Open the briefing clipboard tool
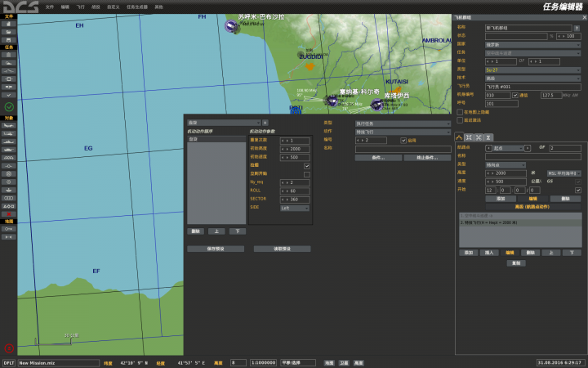This screenshot has height=368, width=588. tap(9, 55)
